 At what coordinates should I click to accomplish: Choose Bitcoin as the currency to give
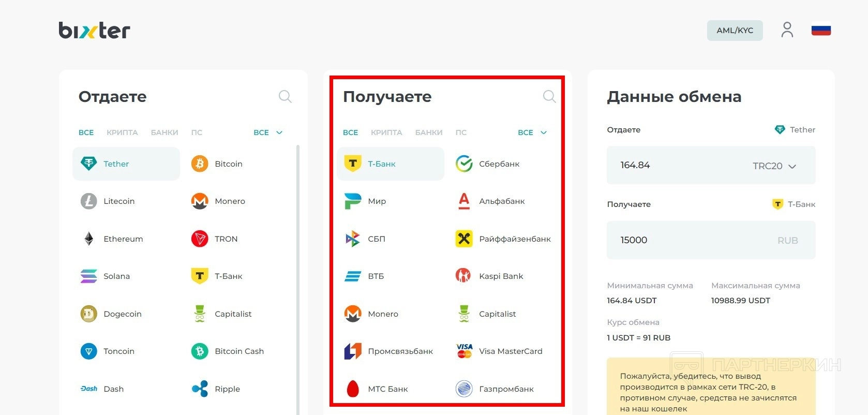pyautogui.click(x=217, y=164)
